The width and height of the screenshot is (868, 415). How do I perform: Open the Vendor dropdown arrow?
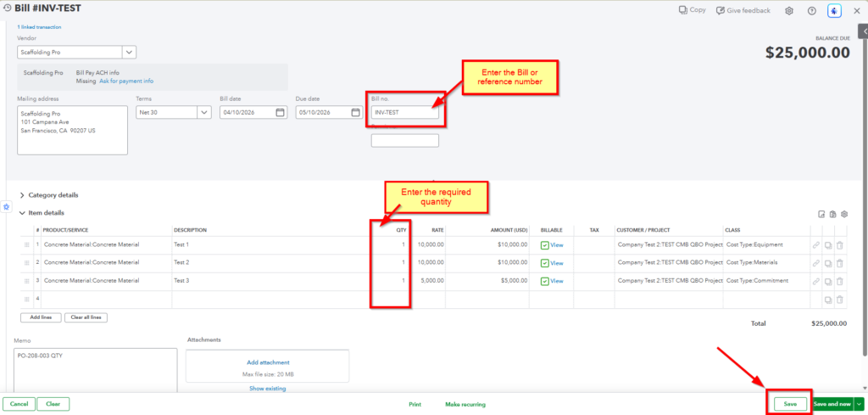click(129, 53)
